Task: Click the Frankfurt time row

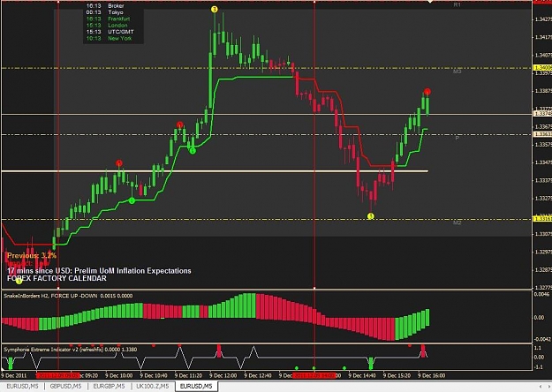Action: coord(108,19)
